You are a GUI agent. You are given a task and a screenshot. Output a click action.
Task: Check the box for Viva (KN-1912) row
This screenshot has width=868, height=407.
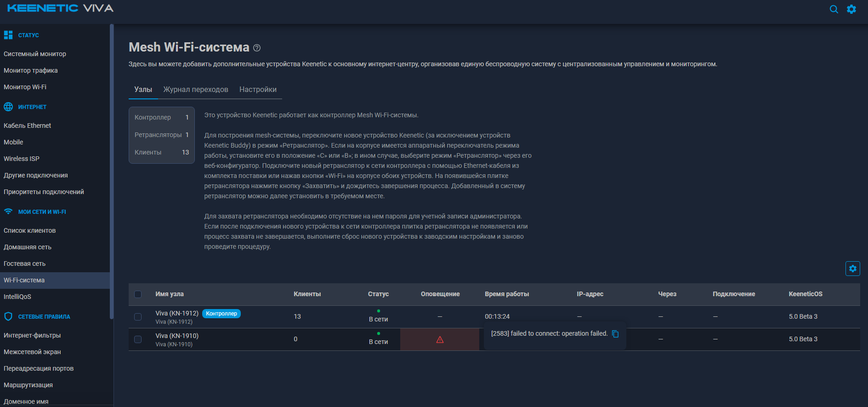pos(138,317)
